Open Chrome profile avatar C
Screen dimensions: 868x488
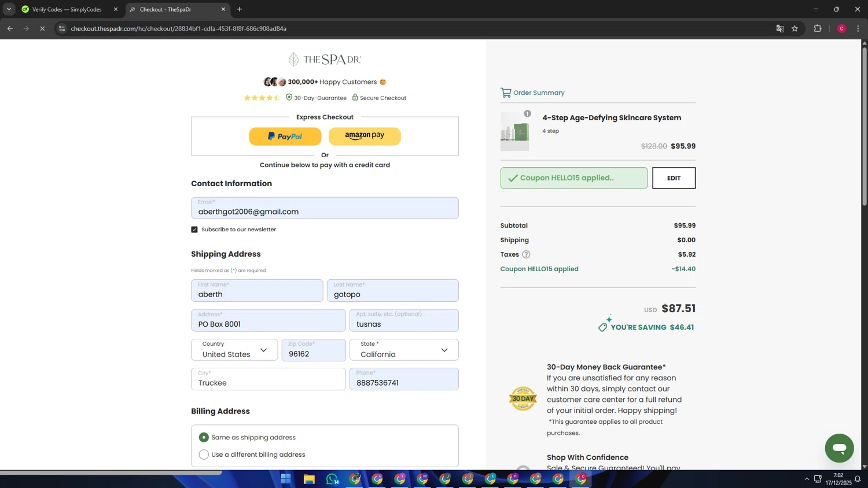(842, 28)
